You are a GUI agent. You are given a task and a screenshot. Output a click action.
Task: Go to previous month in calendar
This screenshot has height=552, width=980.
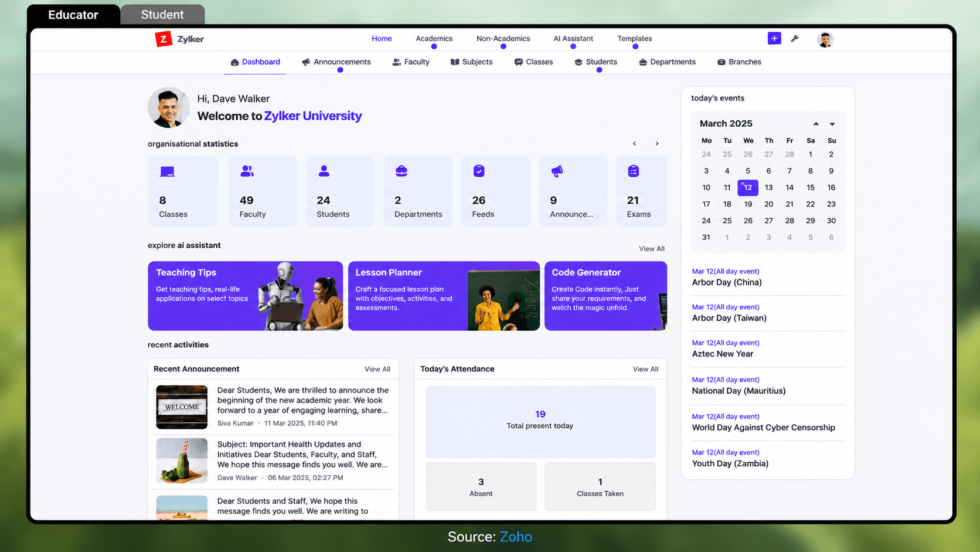tap(816, 124)
